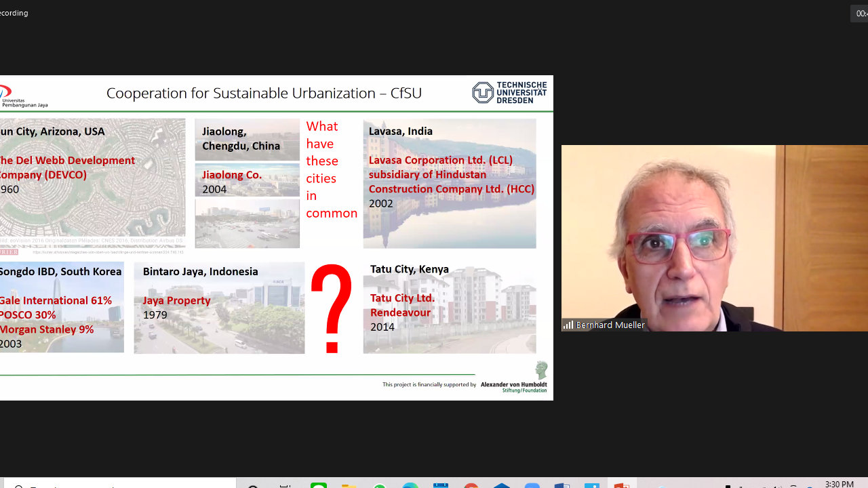This screenshot has height=488, width=868.
Task: Click the Sun City, Arizona, USA heading
Action: [52, 131]
